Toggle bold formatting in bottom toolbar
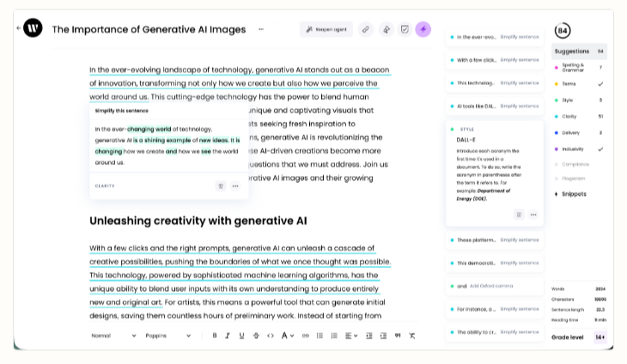This screenshot has width=627, height=364. [x=215, y=336]
